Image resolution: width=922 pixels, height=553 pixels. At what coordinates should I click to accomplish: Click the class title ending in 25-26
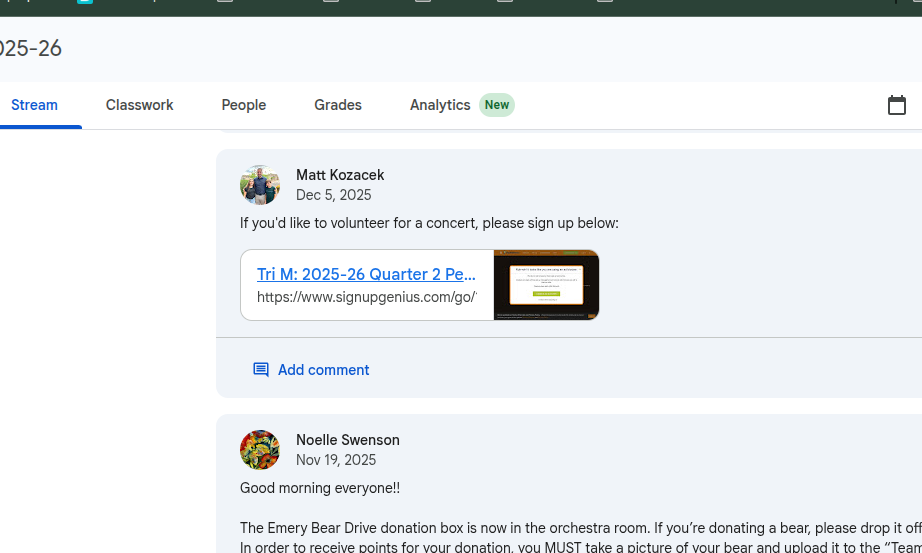(31, 48)
